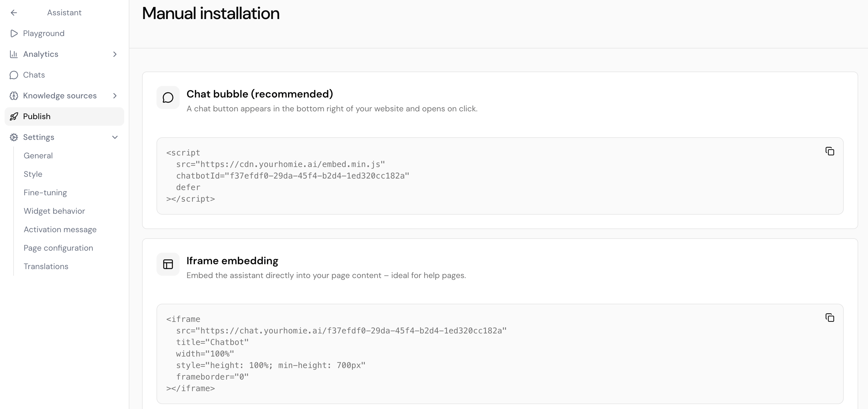Click the Iframe embedding layout icon

pos(168,264)
